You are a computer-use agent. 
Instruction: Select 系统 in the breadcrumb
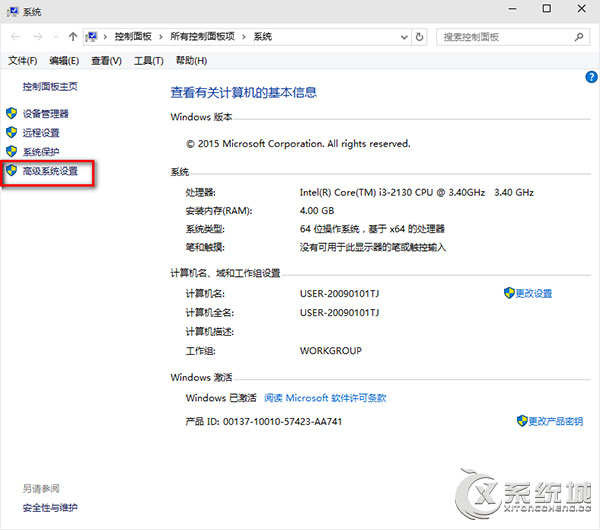pyautogui.click(x=262, y=37)
